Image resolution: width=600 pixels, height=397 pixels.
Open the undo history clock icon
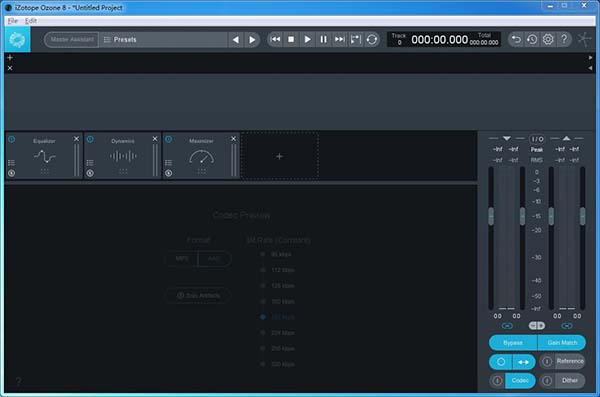tap(532, 39)
